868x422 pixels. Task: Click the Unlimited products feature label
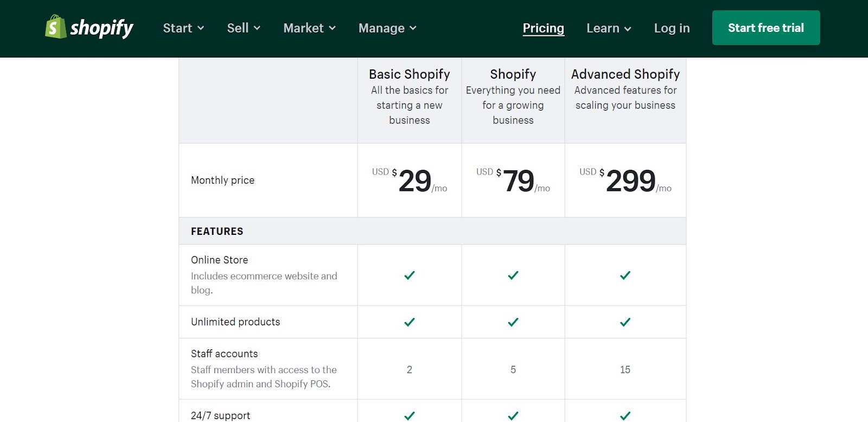[235, 322]
